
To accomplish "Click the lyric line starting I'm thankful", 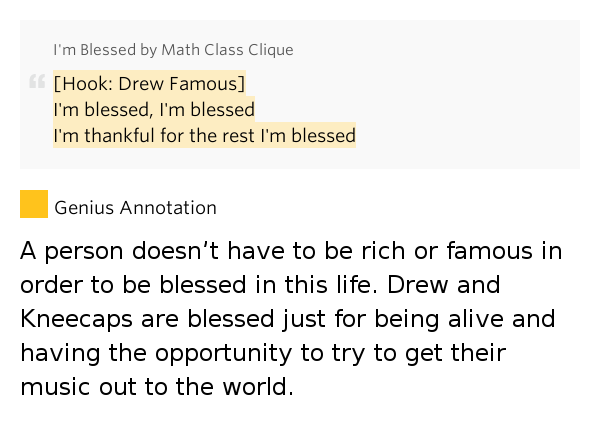I will click(204, 135).
